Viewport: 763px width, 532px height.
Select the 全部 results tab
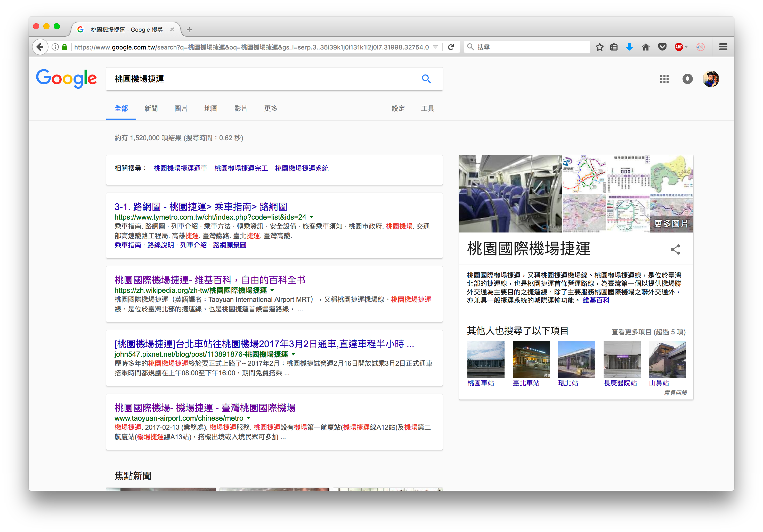pos(121,109)
